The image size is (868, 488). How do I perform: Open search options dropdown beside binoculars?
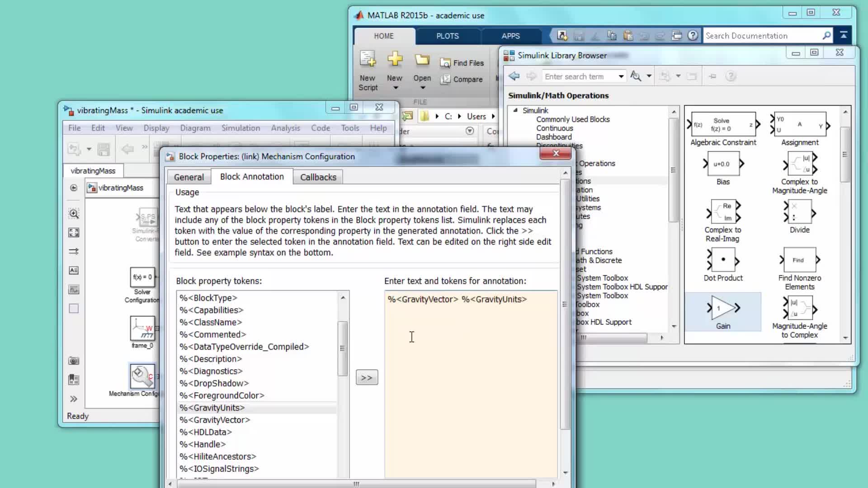(x=649, y=76)
